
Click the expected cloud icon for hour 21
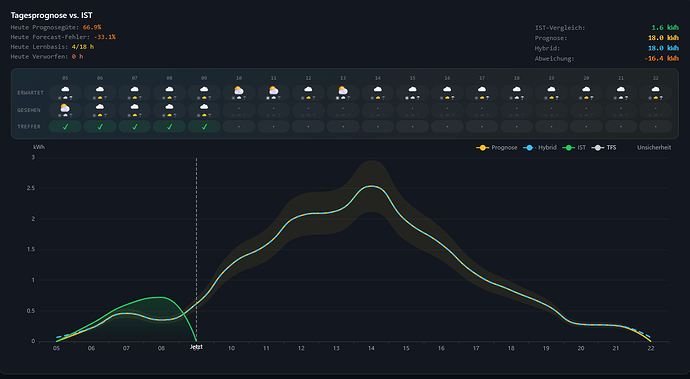[621, 89]
